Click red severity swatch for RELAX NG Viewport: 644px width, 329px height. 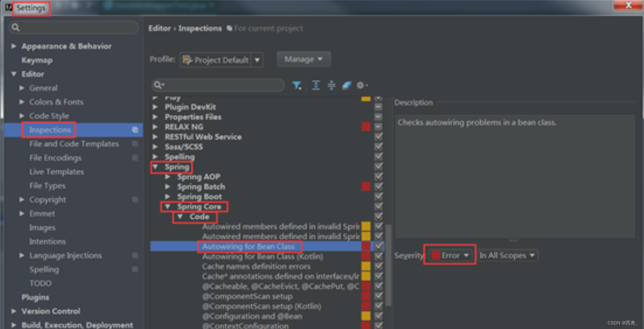pos(366,127)
